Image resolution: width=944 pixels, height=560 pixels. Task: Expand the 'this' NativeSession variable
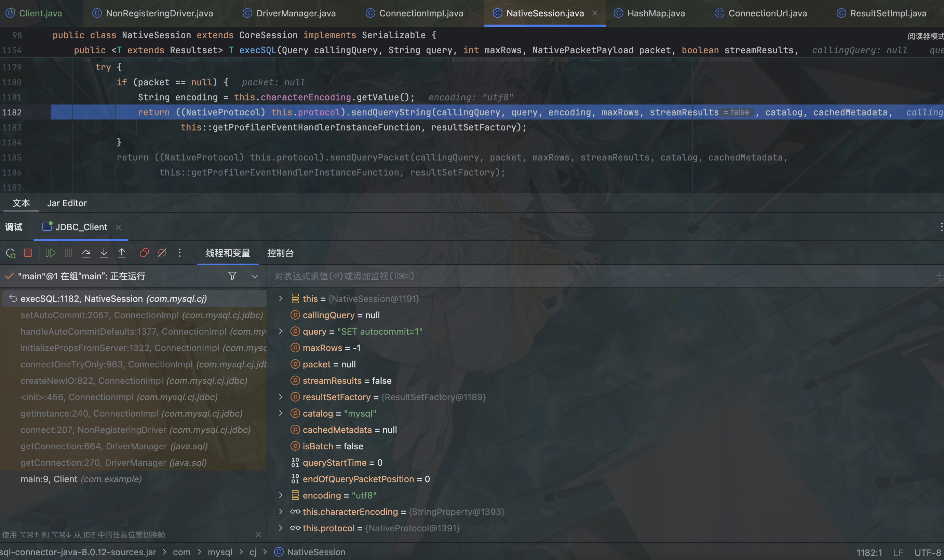click(281, 298)
